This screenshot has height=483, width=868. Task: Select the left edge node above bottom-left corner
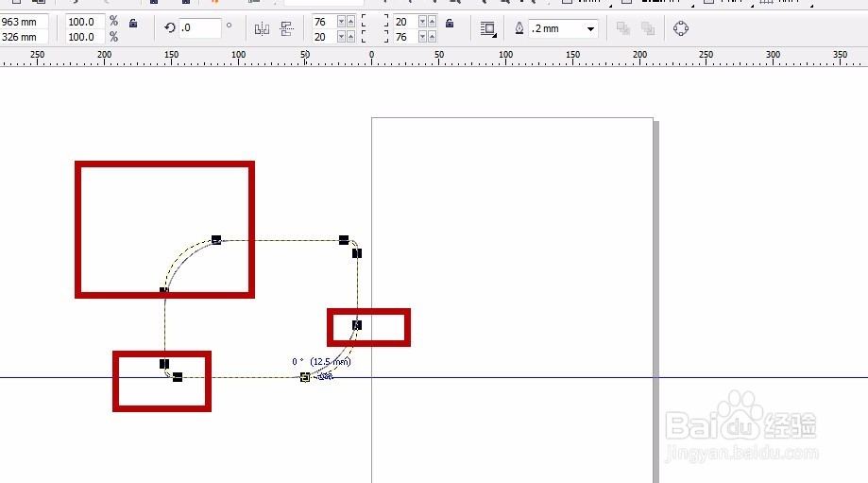(x=164, y=364)
